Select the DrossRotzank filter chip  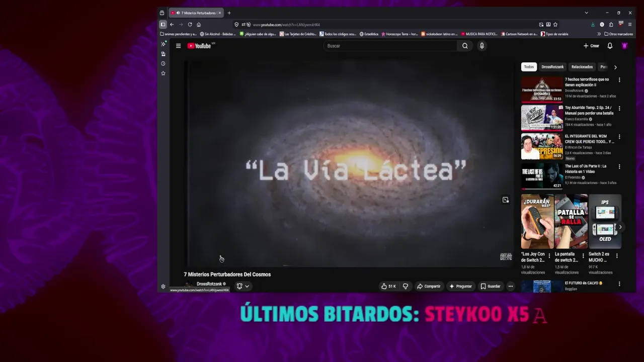pyautogui.click(x=552, y=67)
